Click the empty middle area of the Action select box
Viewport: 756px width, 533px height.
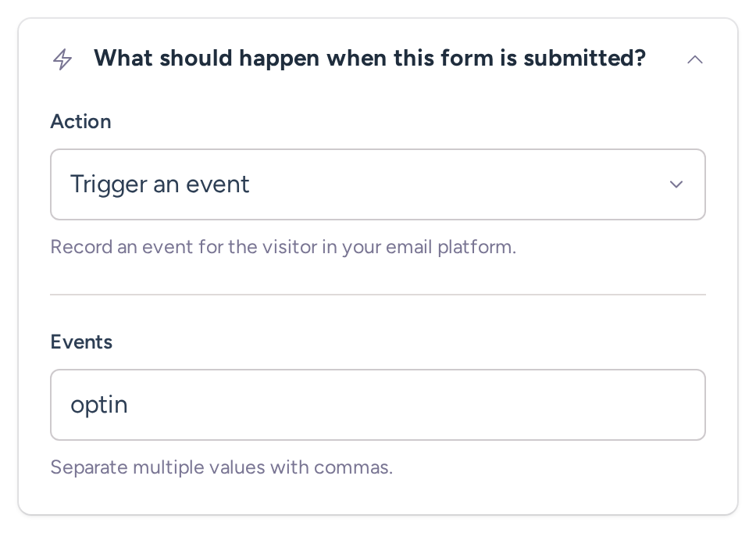(458, 184)
